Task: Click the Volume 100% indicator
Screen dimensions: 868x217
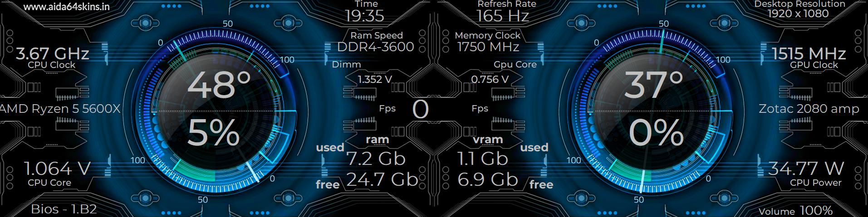Action: 795,211
